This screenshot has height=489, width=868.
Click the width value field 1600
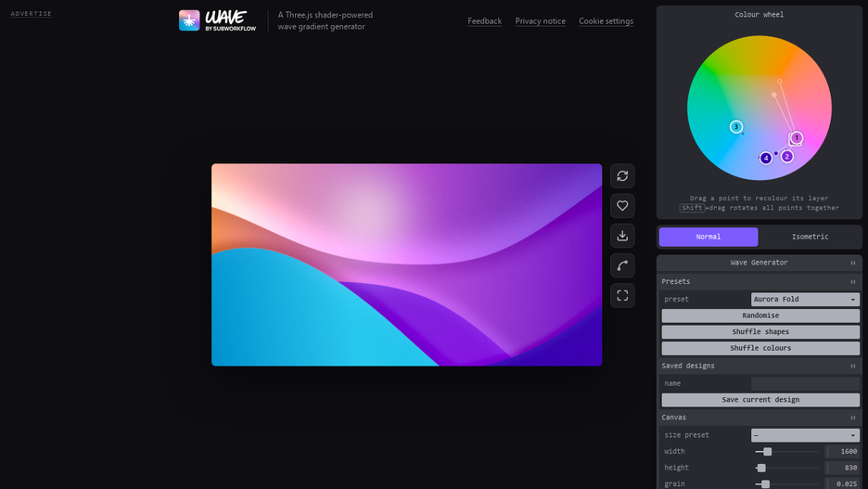coord(843,451)
